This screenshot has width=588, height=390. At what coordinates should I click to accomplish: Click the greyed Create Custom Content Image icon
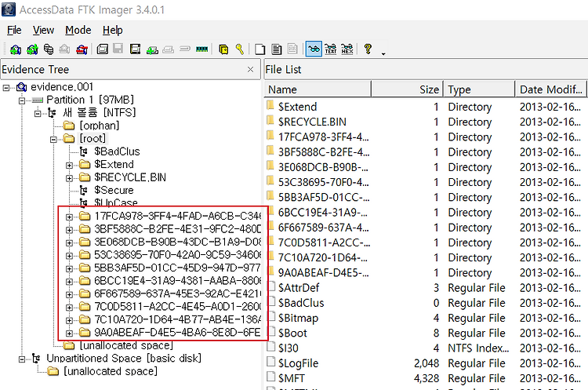pyautogui.click(x=169, y=49)
